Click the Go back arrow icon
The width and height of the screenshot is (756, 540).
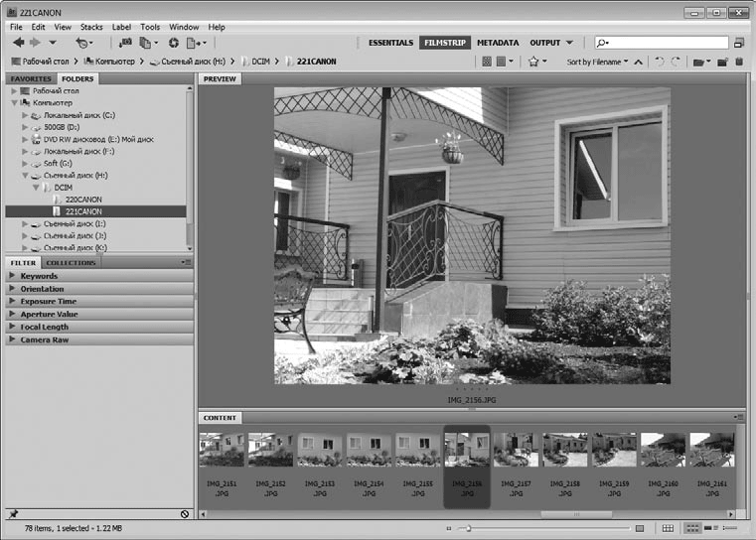17,43
